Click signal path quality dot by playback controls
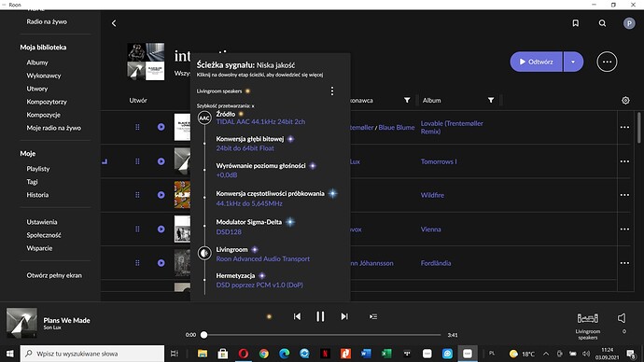644x362 pixels. coord(269,316)
